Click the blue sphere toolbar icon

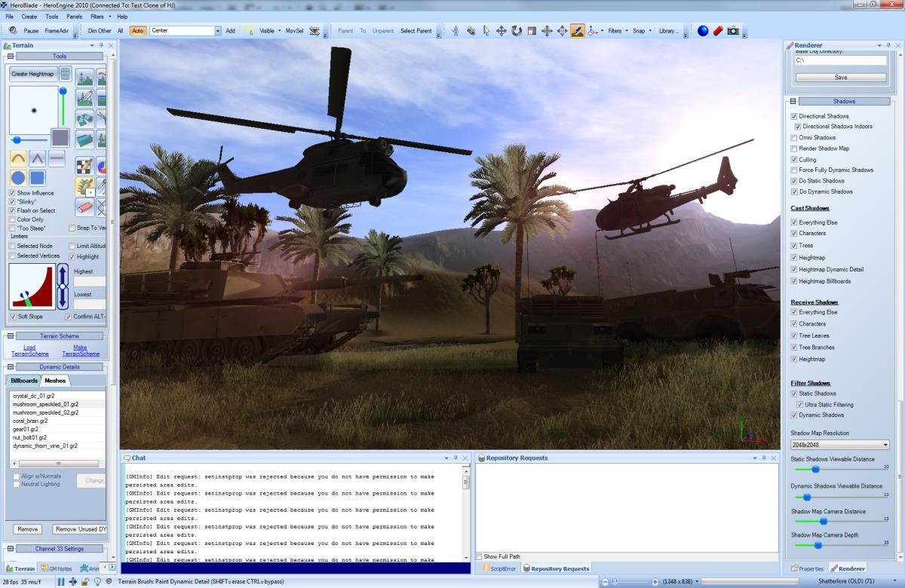click(x=703, y=31)
